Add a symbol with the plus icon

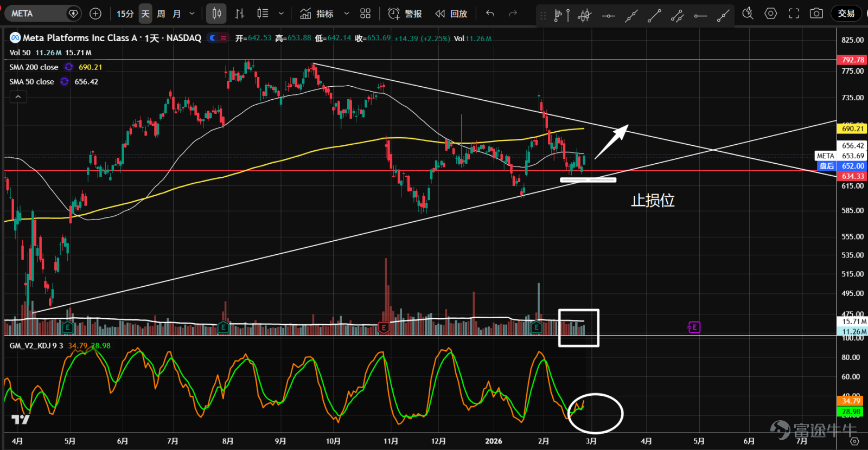click(95, 14)
